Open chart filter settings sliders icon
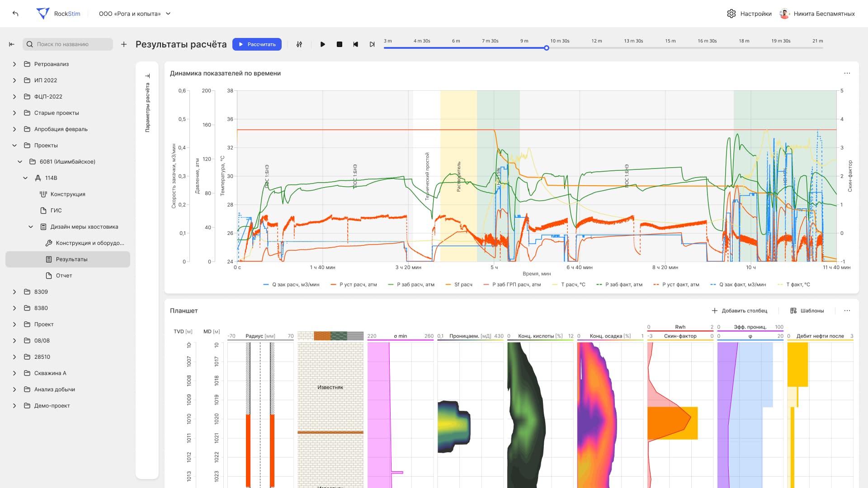868x488 pixels. [299, 44]
